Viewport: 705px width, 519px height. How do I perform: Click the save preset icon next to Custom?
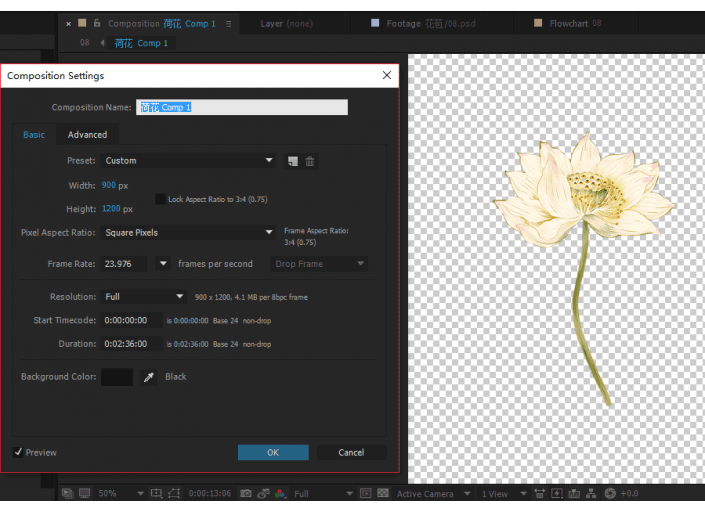[293, 161]
